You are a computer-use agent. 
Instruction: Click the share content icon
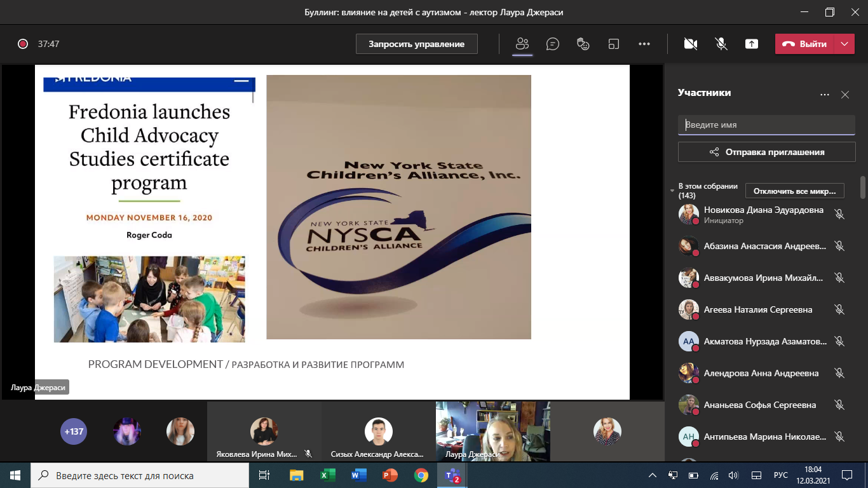752,44
